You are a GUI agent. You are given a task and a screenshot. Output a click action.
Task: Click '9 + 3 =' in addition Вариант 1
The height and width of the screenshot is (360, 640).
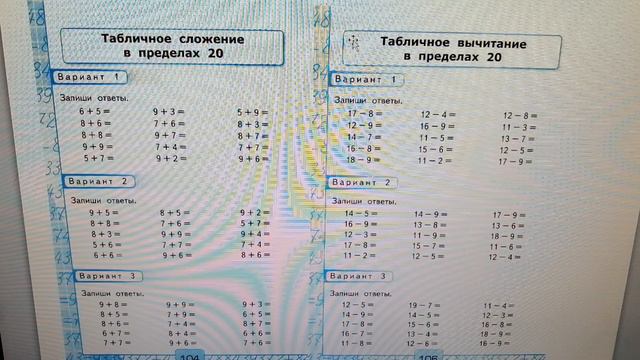point(169,111)
